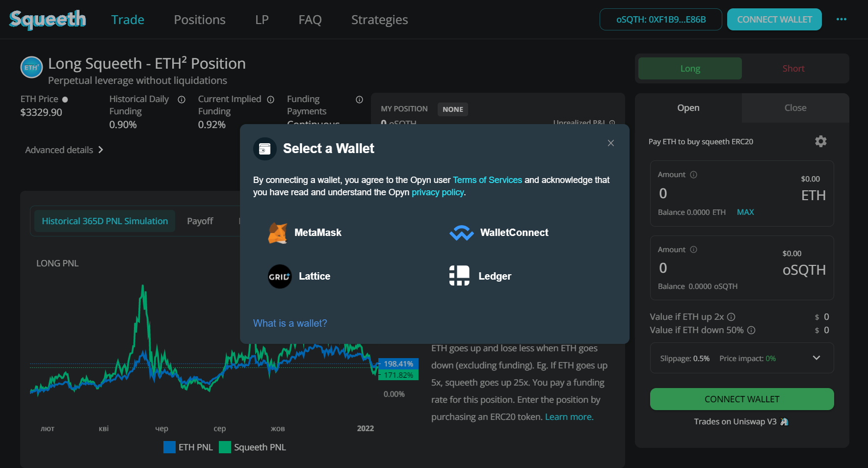Switch to the Long position toggle
868x468 pixels.
(689, 69)
